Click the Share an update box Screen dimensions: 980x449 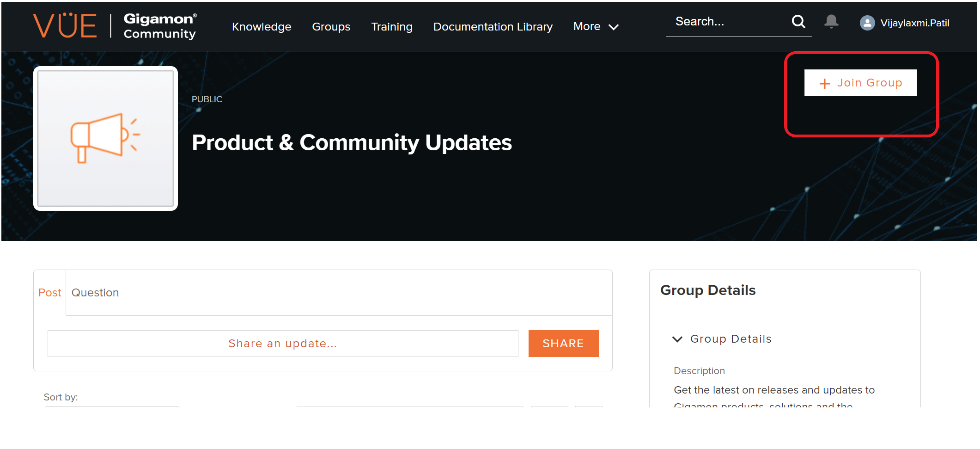coord(283,344)
